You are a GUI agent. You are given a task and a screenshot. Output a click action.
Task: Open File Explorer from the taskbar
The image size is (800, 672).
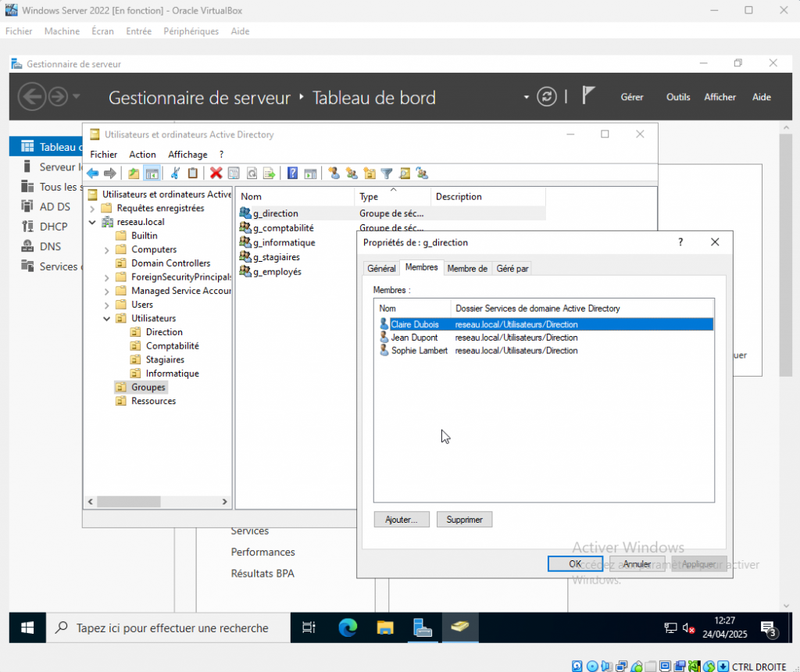(x=385, y=627)
